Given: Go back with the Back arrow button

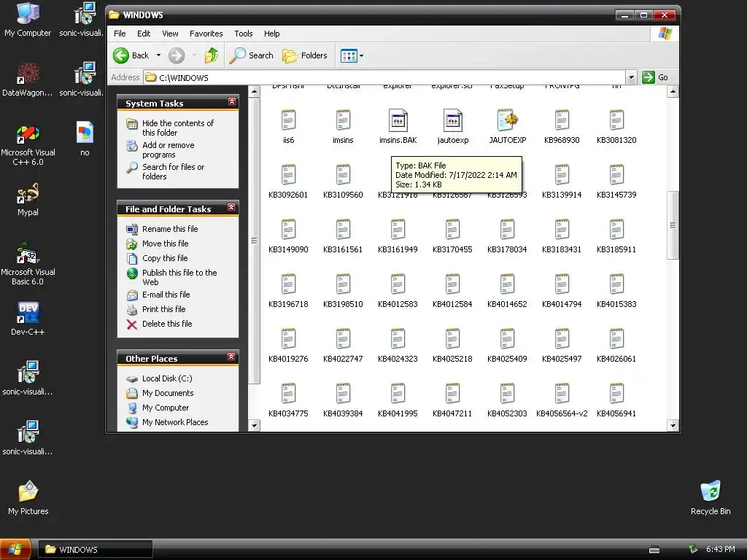Looking at the screenshot, I should 131,55.
